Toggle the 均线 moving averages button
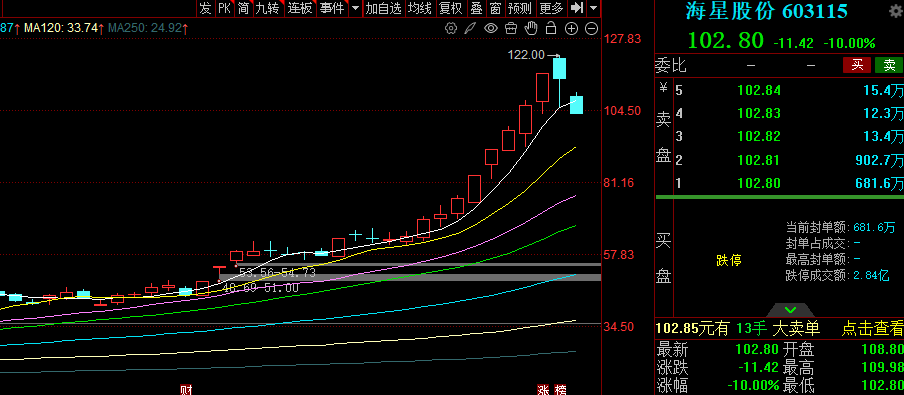 pos(419,8)
